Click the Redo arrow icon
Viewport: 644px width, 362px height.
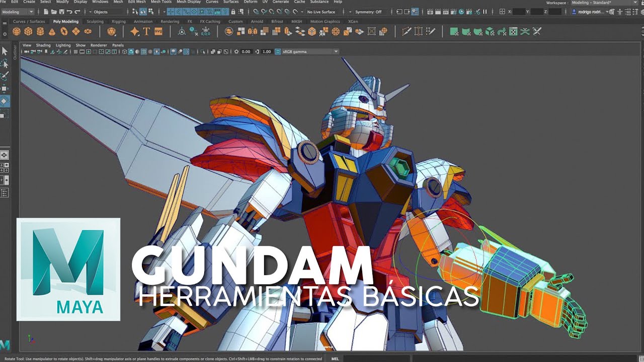[77, 12]
